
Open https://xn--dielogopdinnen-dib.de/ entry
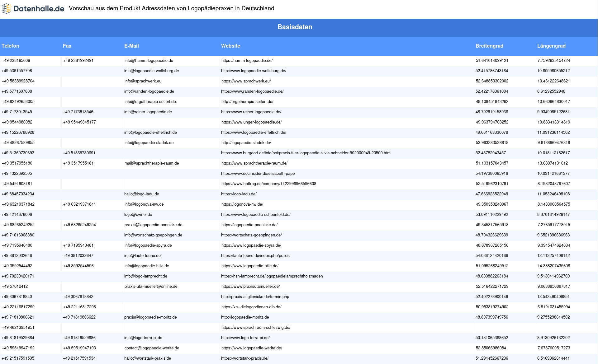pos(251,307)
